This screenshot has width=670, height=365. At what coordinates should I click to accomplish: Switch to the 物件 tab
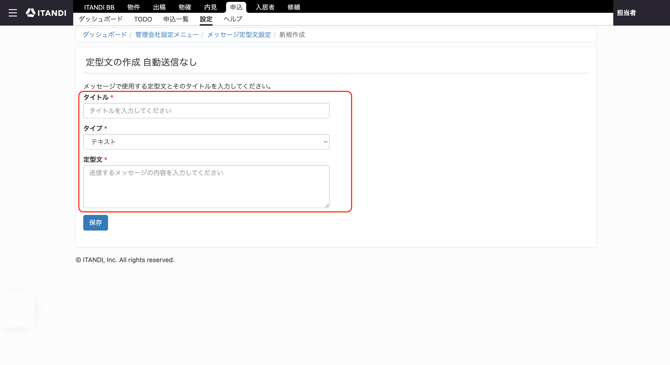point(133,7)
